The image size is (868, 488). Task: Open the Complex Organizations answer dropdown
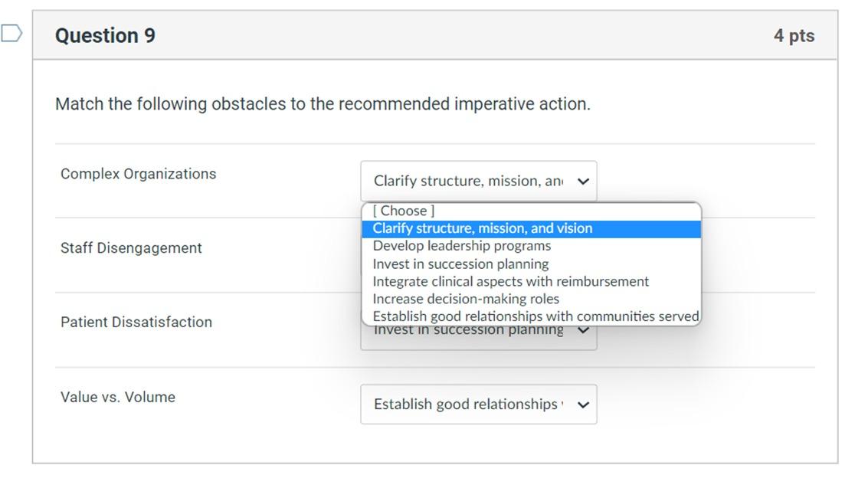(x=478, y=181)
